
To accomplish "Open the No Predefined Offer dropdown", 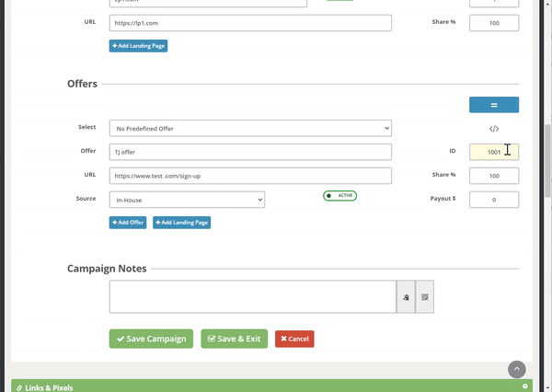I will (x=250, y=128).
